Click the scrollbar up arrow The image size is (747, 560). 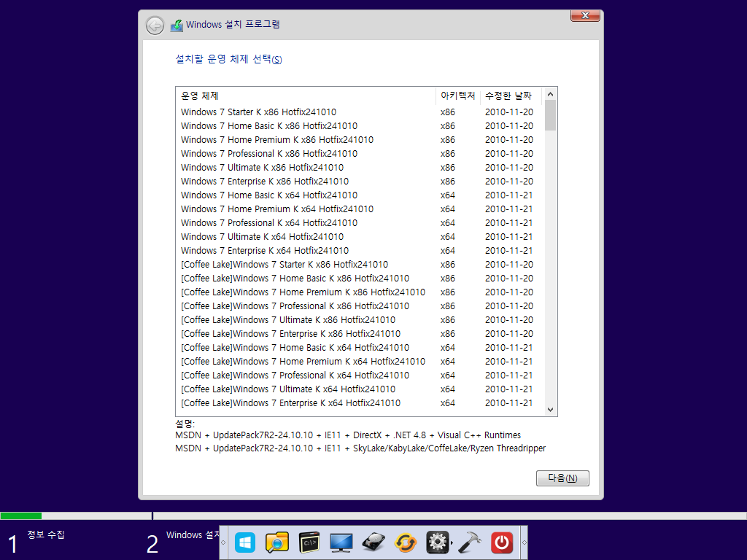pos(550,94)
